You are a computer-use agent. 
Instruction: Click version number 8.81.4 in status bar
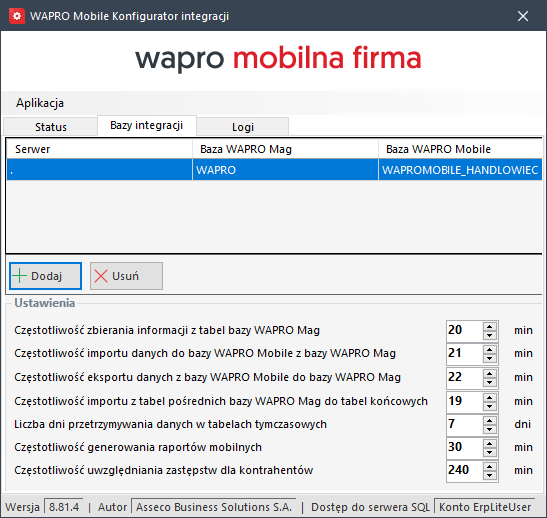coord(64,507)
